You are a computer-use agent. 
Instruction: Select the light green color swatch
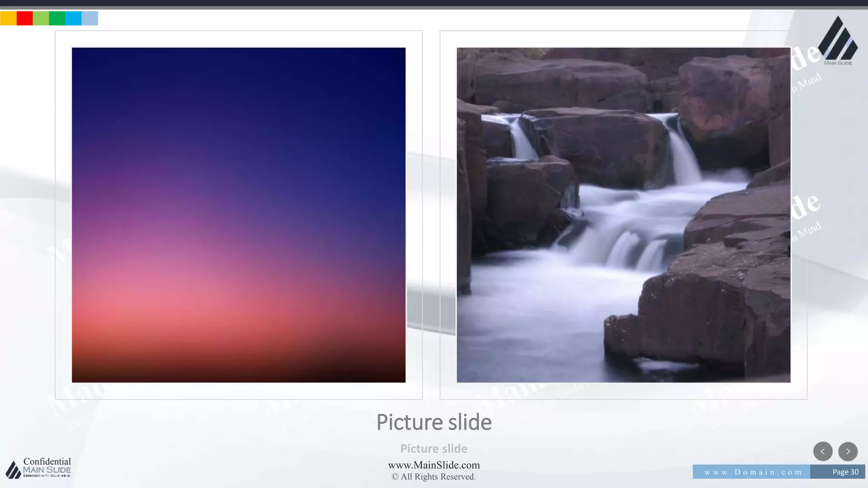(x=41, y=18)
